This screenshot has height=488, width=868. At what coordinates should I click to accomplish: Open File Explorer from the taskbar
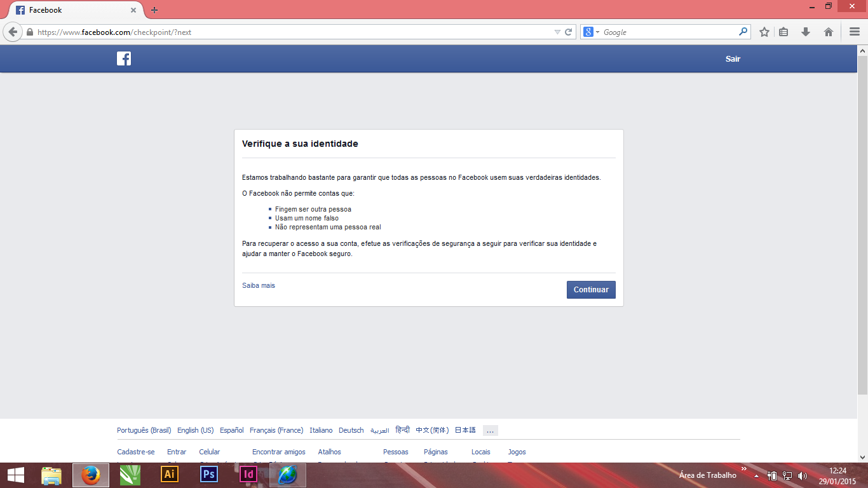pos(51,475)
